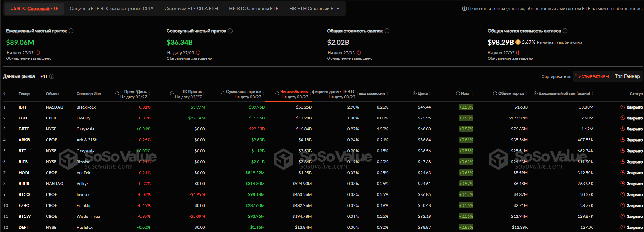The height and width of the screenshot is (232, 644).
Task: Info icon before Объем торгов header
Action: (495, 94)
